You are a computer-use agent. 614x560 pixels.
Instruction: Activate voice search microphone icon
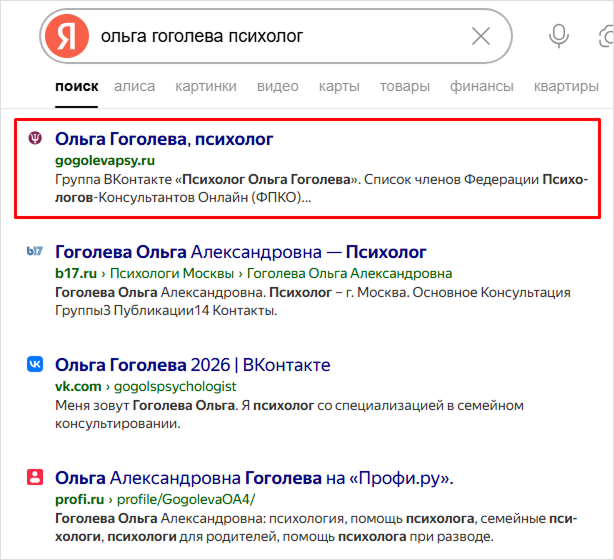[558, 36]
